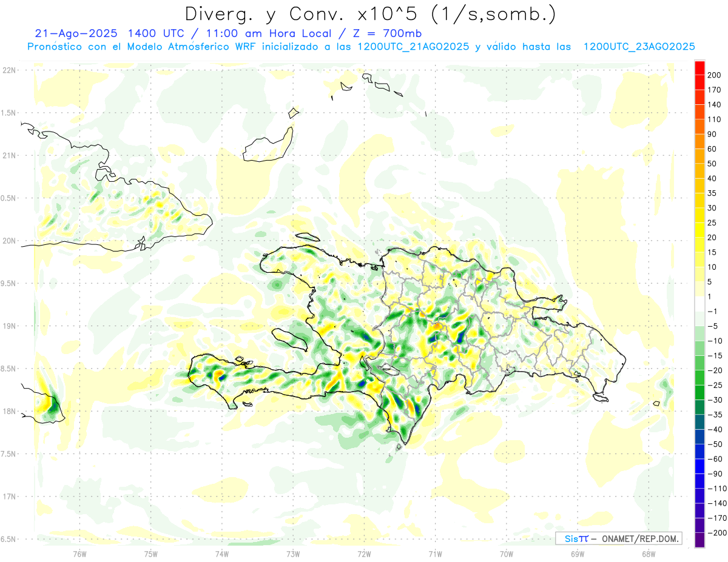Click the "70W" longitude label
Viewport: 728px width, 562px height.
pyautogui.click(x=506, y=554)
